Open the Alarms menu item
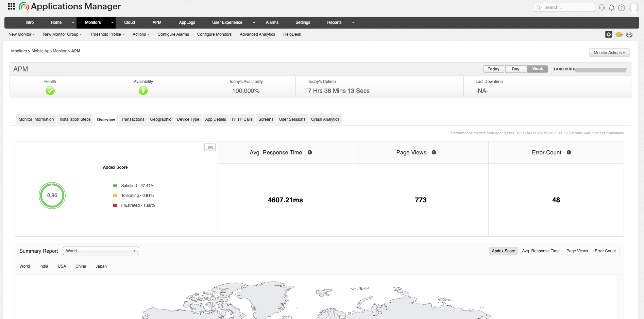The height and width of the screenshot is (319, 644). 272,22
